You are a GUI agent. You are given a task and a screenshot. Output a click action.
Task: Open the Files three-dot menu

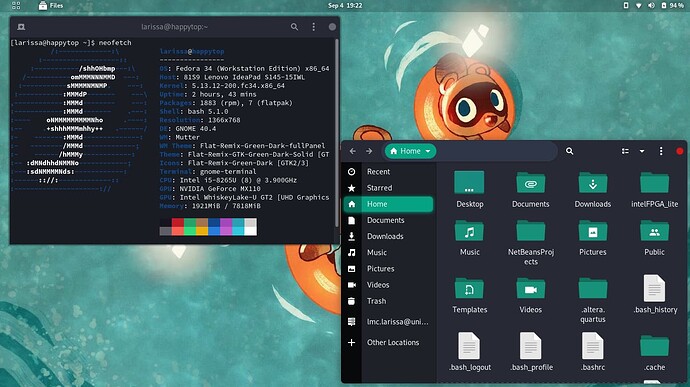click(x=661, y=151)
